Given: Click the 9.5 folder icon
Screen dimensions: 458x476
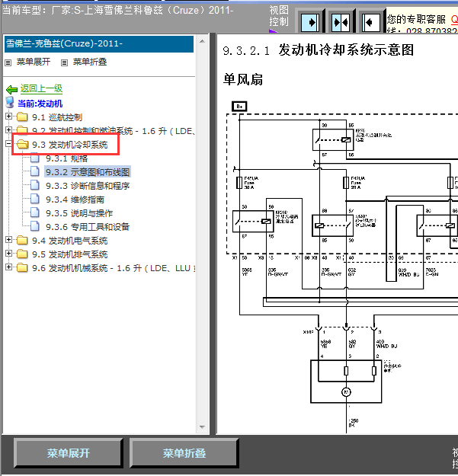Looking at the screenshot, I should pyautogui.click(x=22, y=254).
